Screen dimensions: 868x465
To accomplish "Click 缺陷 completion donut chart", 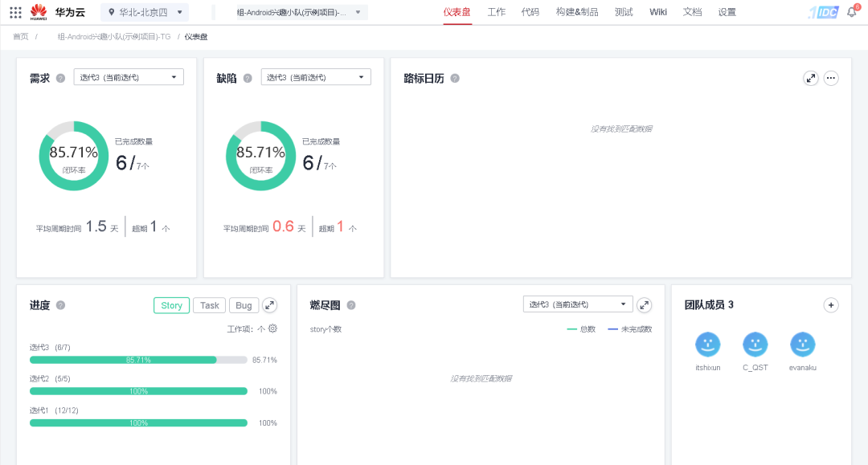I will point(260,156).
